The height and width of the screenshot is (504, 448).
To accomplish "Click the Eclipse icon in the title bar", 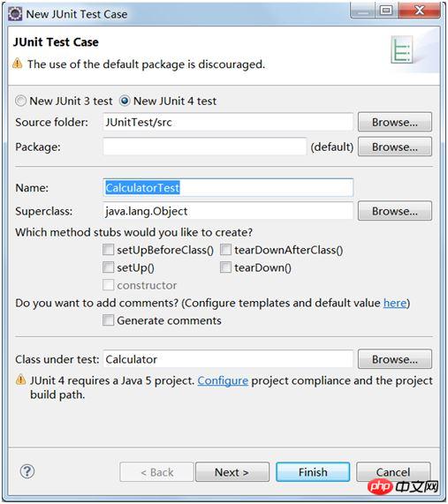I will tap(15, 14).
